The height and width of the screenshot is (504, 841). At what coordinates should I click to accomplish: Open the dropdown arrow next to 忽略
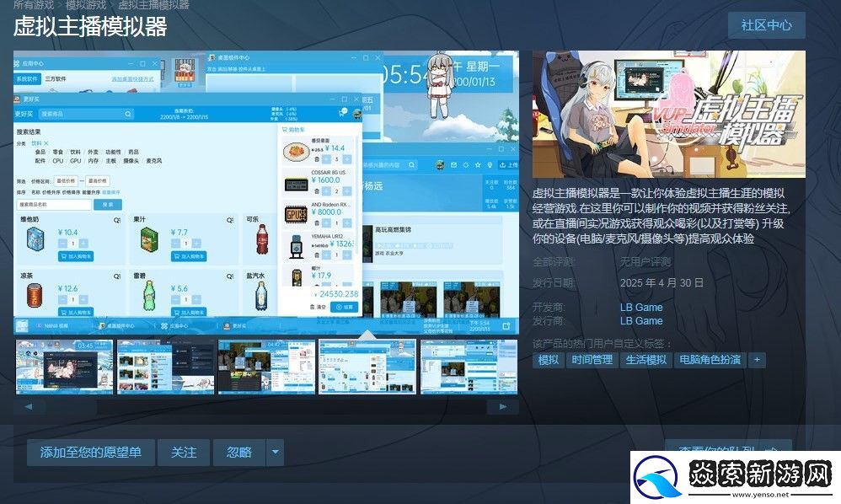276,452
